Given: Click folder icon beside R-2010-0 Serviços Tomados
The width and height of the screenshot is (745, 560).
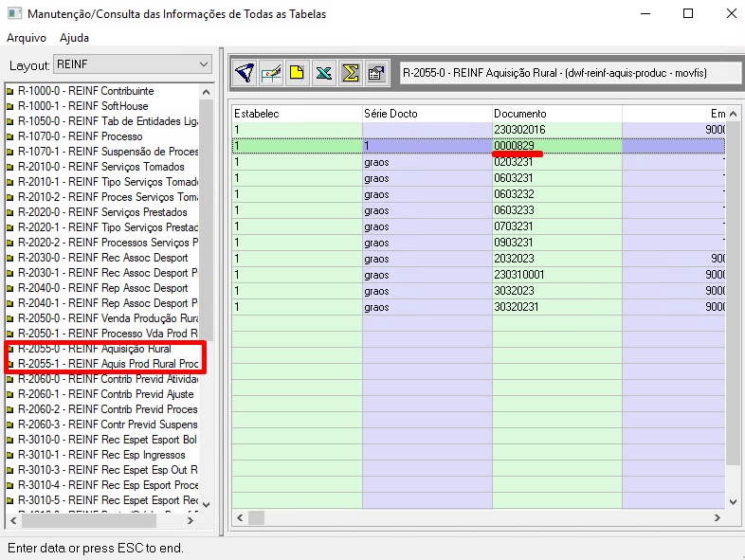Looking at the screenshot, I should (x=10, y=167).
